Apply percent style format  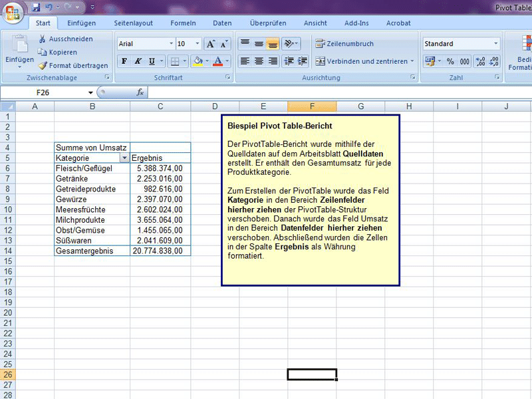click(450, 61)
